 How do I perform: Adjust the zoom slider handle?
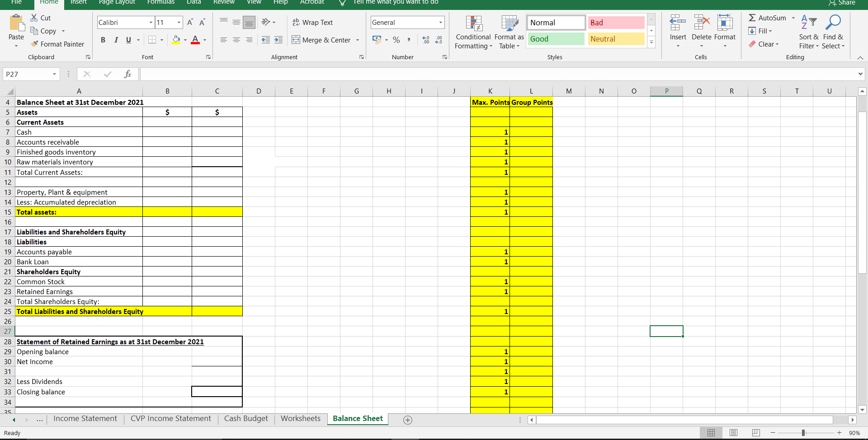(803, 433)
